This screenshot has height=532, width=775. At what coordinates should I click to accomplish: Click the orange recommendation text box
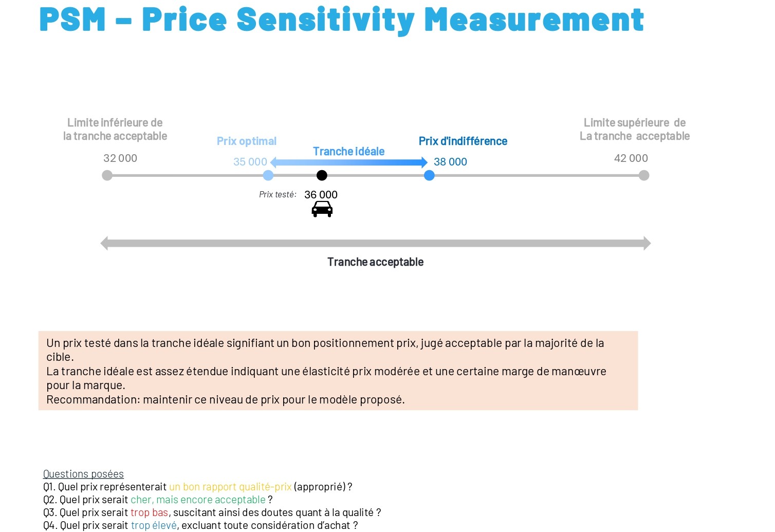pos(338,371)
